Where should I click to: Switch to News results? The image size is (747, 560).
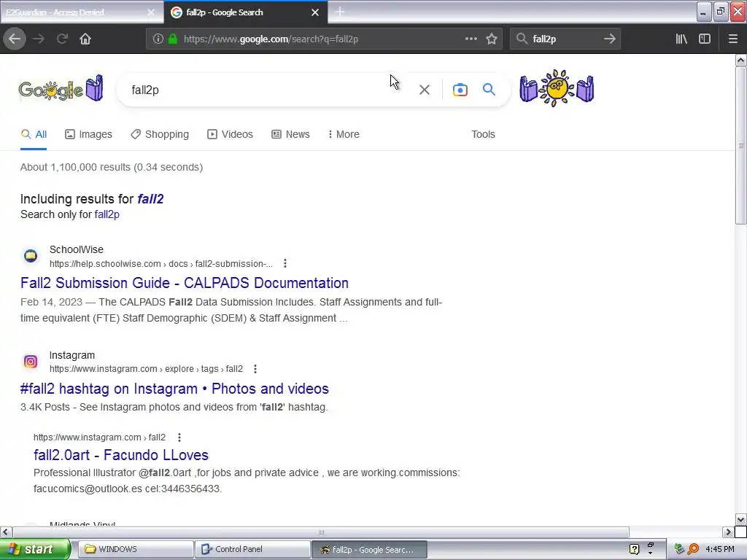click(x=290, y=134)
